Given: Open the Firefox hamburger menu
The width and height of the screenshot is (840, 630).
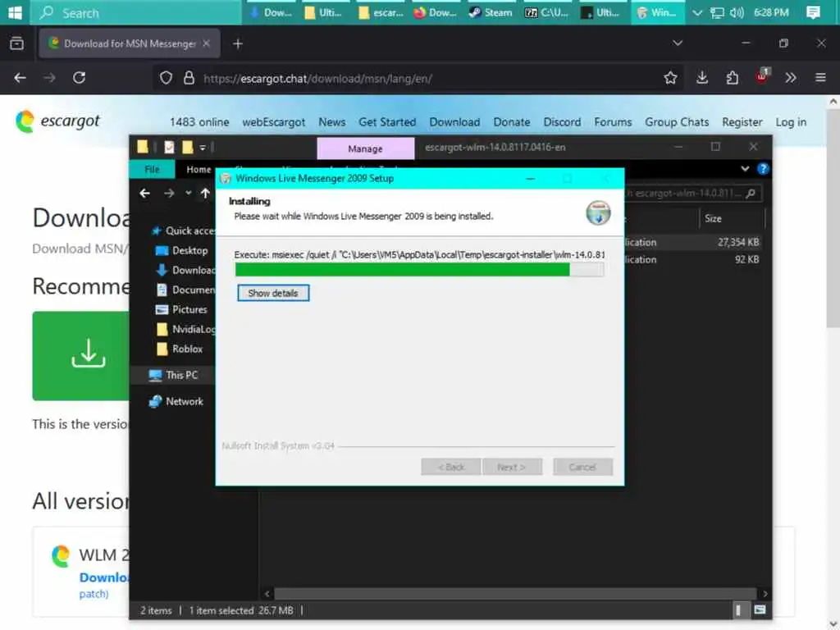Looking at the screenshot, I should [820, 78].
